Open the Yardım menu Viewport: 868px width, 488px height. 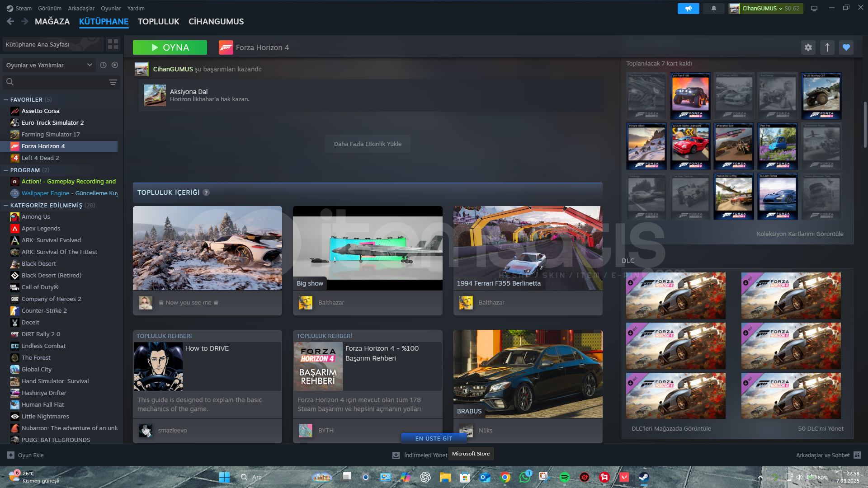pyautogui.click(x=136, y=9)
